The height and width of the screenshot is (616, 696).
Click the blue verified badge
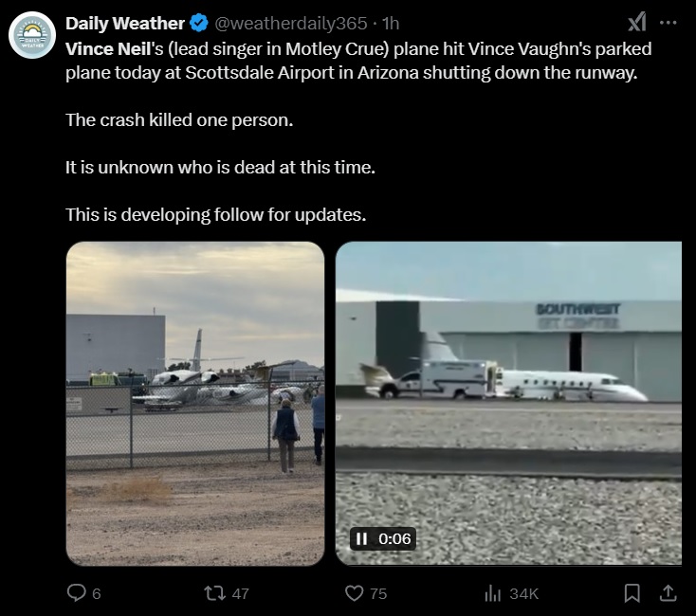tap(199, 23)
